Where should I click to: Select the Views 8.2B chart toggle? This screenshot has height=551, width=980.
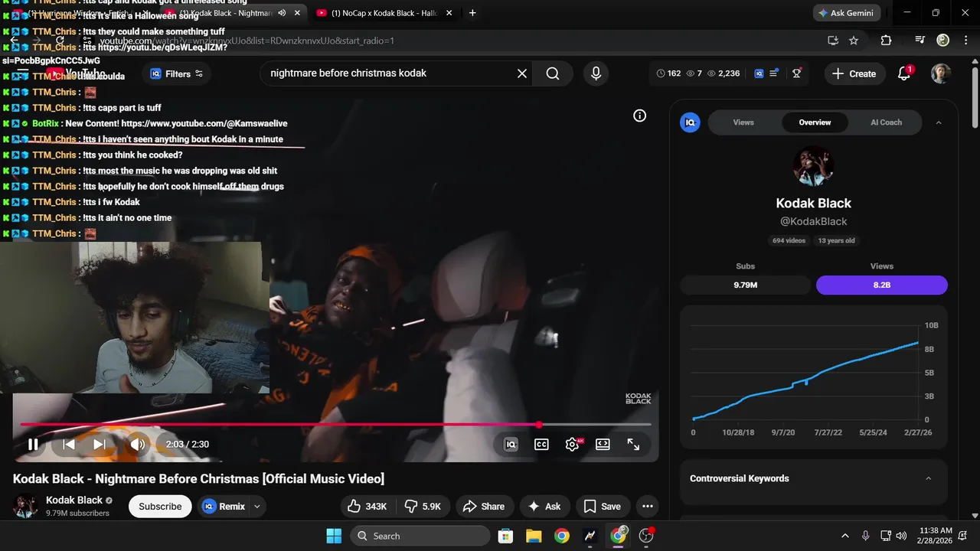[882, 285]
